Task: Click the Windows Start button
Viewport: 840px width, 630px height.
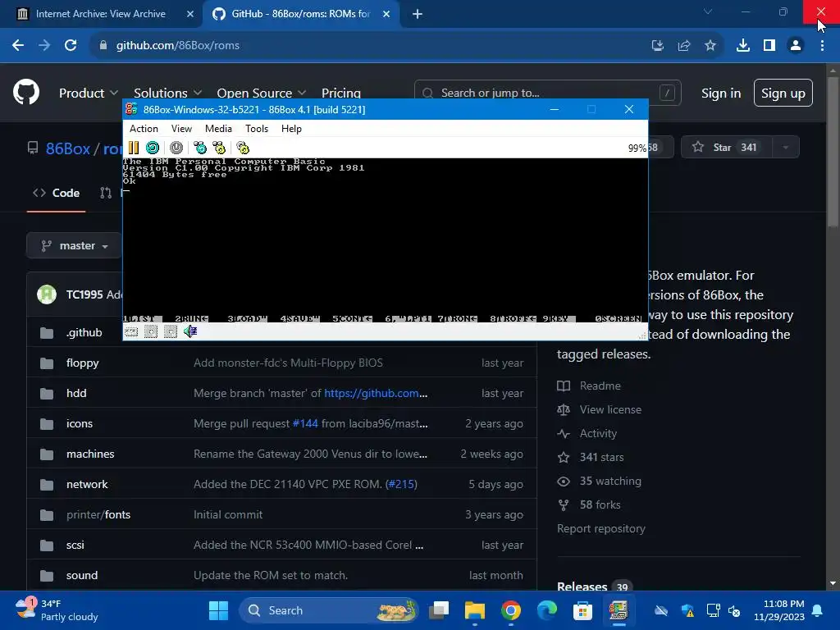Action: pyautogui.click(x=218, y=610)
